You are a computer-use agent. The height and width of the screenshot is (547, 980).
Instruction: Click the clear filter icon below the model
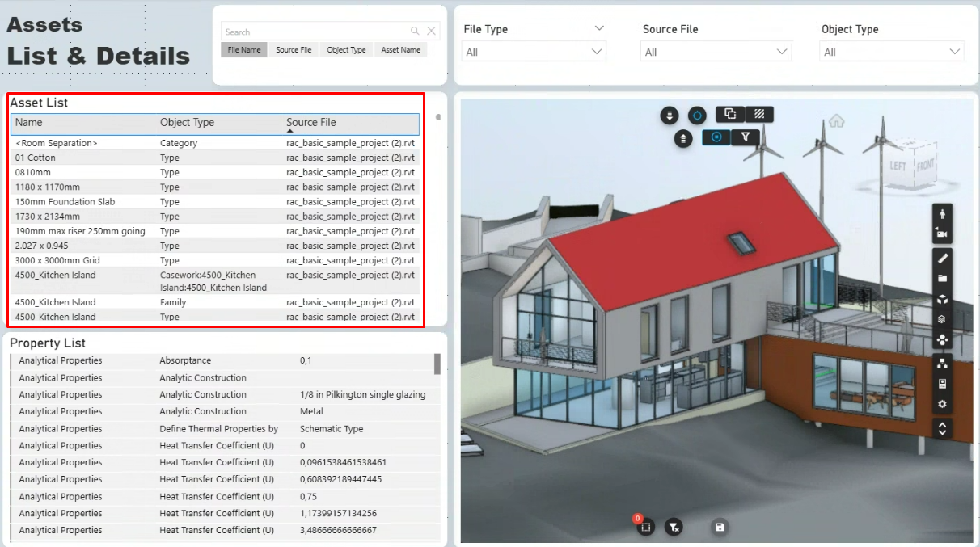[x=674, y=527]
